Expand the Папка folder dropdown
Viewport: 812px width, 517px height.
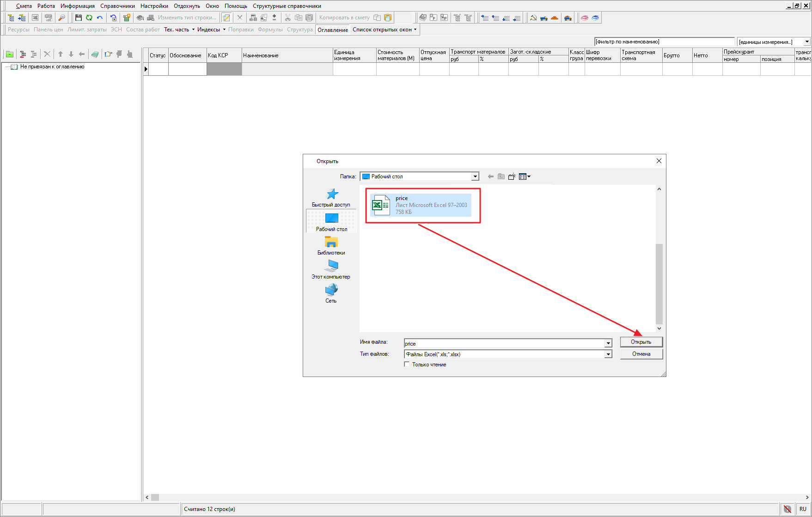pos(475,176)
